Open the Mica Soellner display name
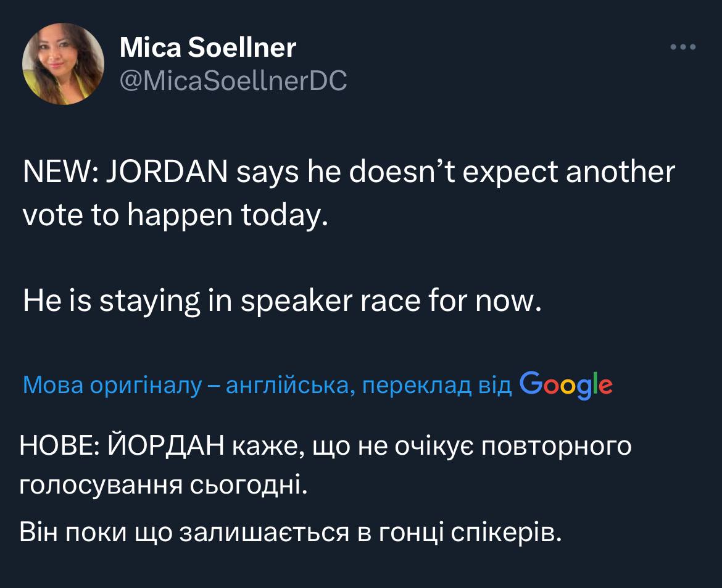 click(x=207, y=48)
